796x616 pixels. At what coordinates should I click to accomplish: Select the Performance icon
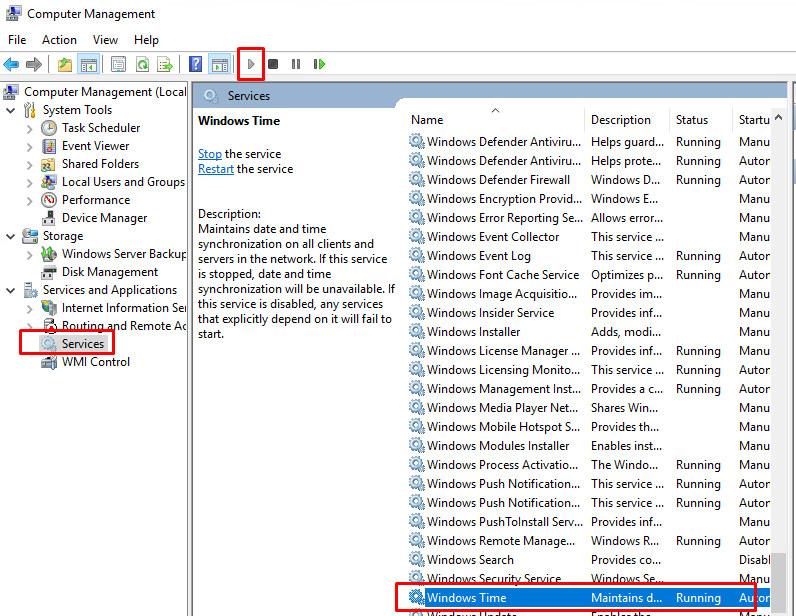click(x=49, y=200)
